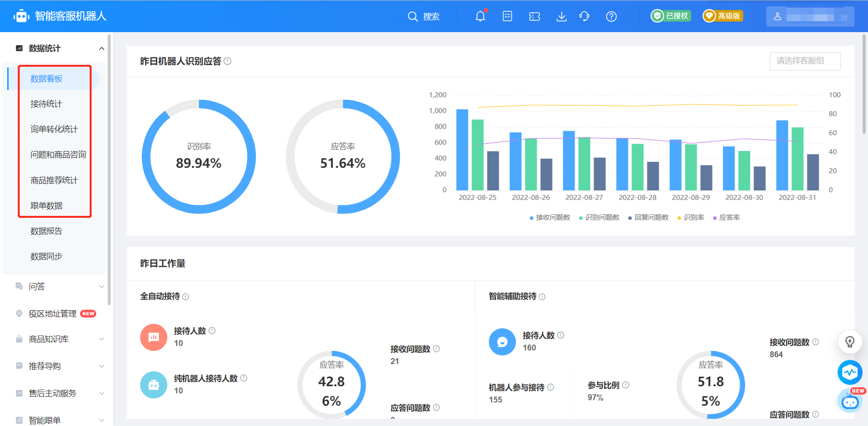Click the 搜索 text in header
The image size is (868, 426).
(x=431, y=17)
